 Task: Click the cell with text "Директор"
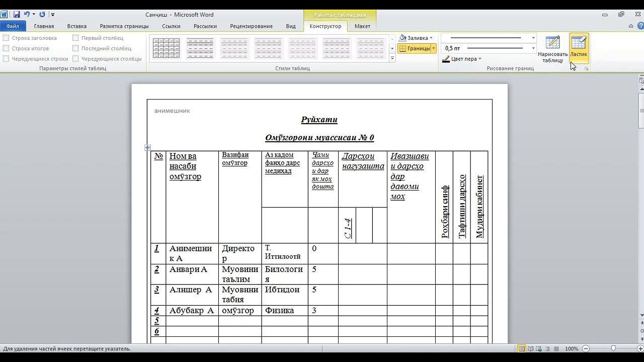tap(240, 253)
